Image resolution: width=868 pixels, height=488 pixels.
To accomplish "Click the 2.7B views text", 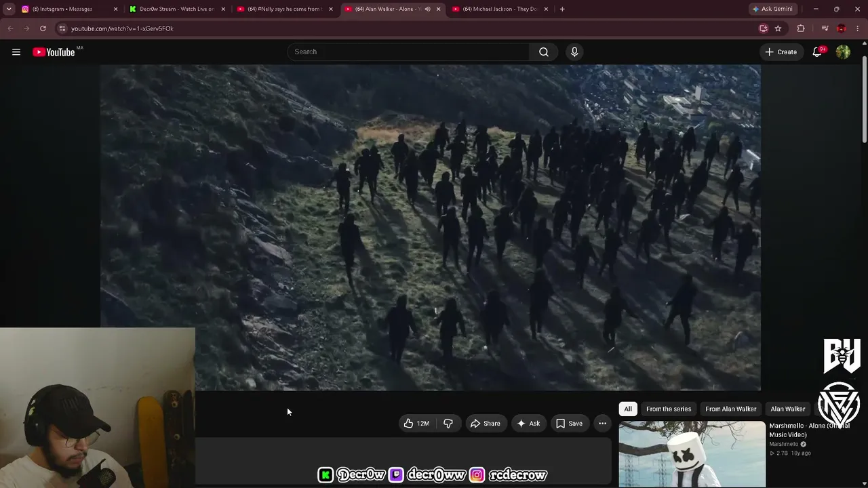I will click(778, 453).
